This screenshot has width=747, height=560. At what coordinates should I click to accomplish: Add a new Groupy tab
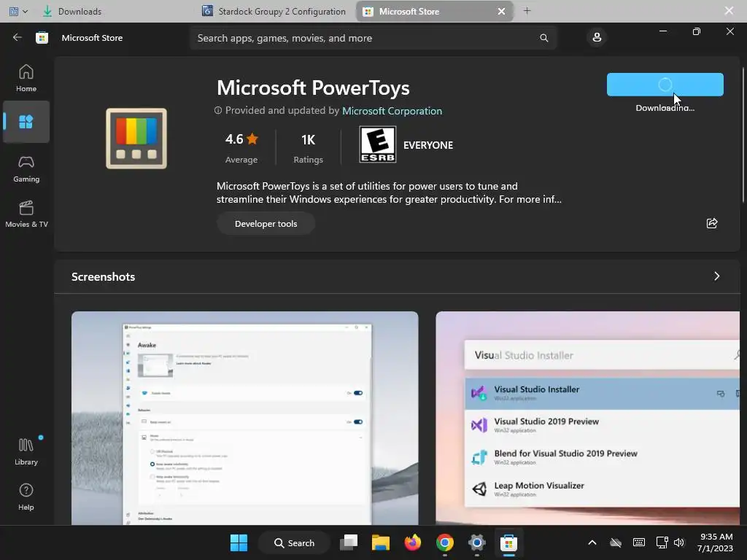527,11
